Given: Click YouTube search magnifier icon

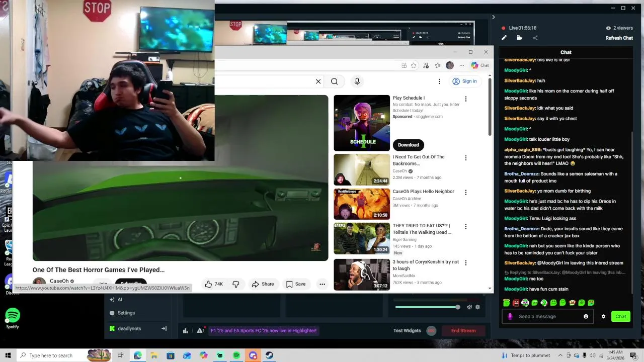Looking at the screenshot, I should point(334,81).
